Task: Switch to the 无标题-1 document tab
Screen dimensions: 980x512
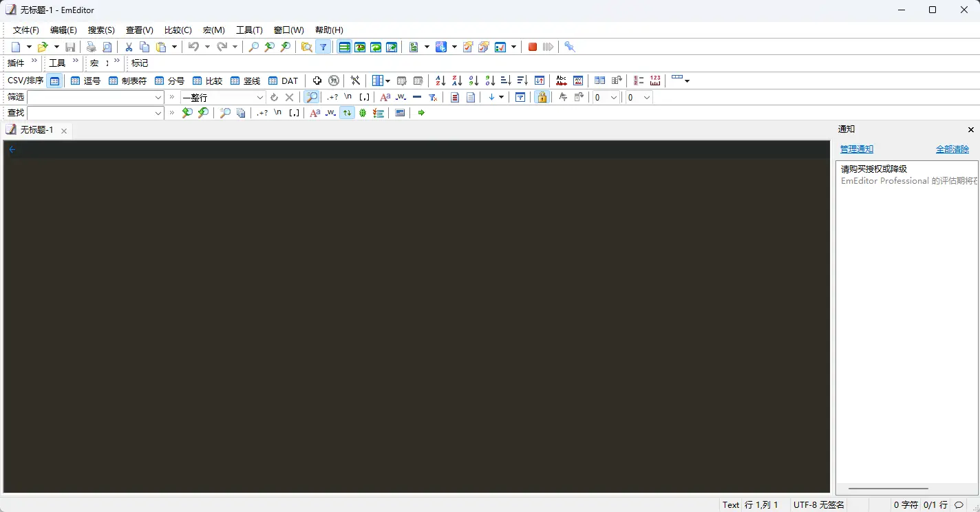Action: [36, 130]
